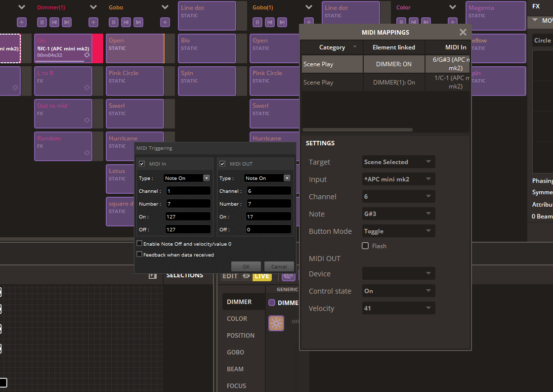The width and height of the screenshot is (553, 392).
Task: Expand the Gobo group chevron
Action: [165, 7]
